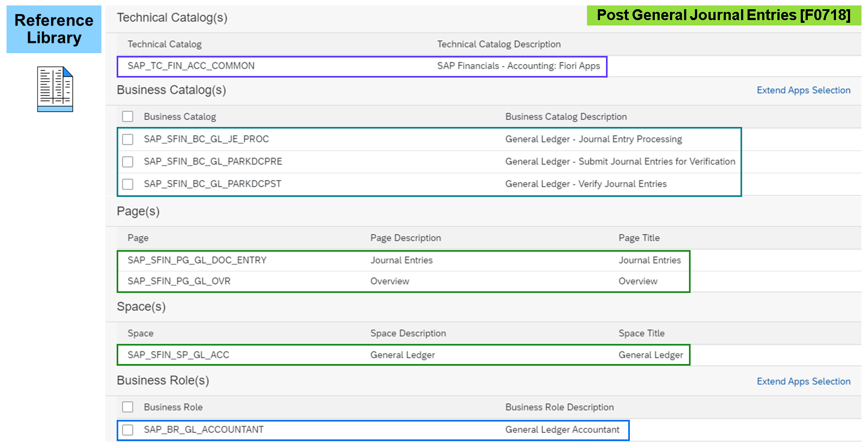Click the General Ledger space description

(403, 355)
